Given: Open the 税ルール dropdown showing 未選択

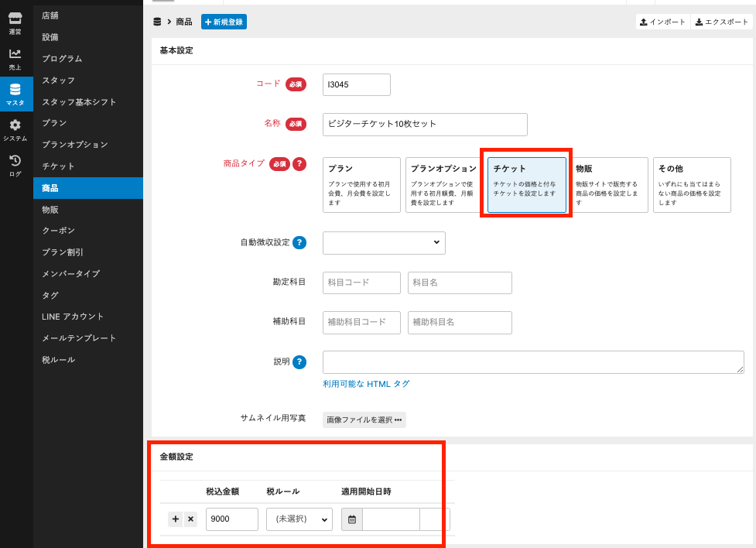Looking at the screenshot, I should pos(299,519).
